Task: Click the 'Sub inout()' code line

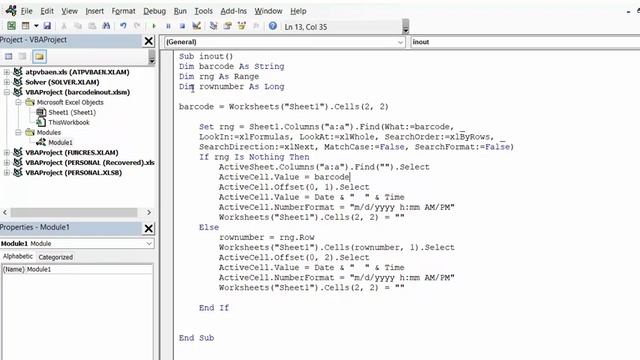Action: [x=206, y=56]
